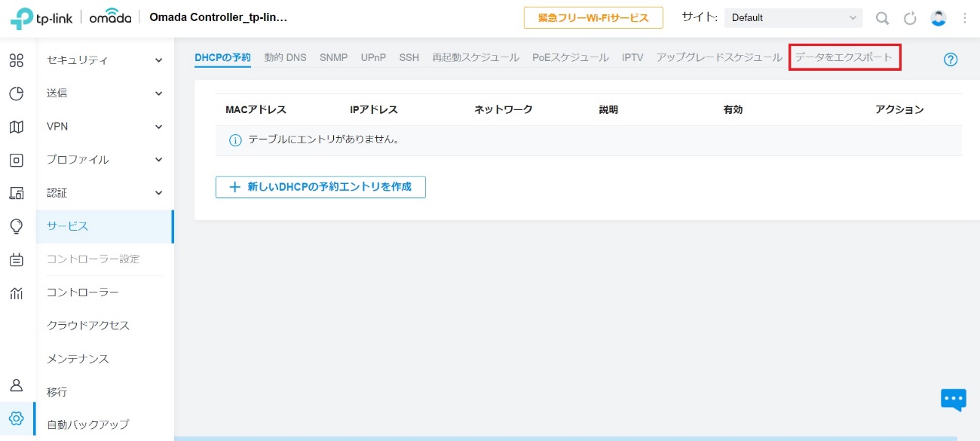This screenshot has height=441, width=980.
Task: Click the blue help question mark icon
Action: pos(950,60)
